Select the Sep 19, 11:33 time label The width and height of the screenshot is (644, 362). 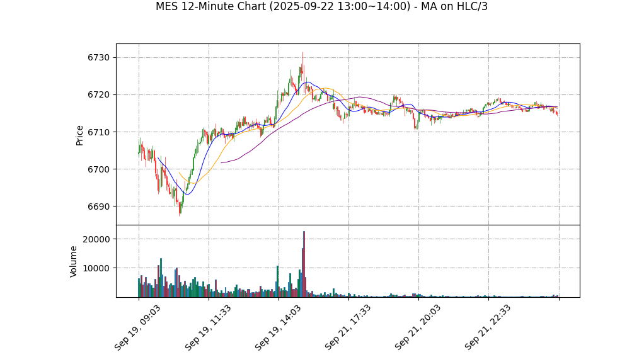click(x=207, y=327)
